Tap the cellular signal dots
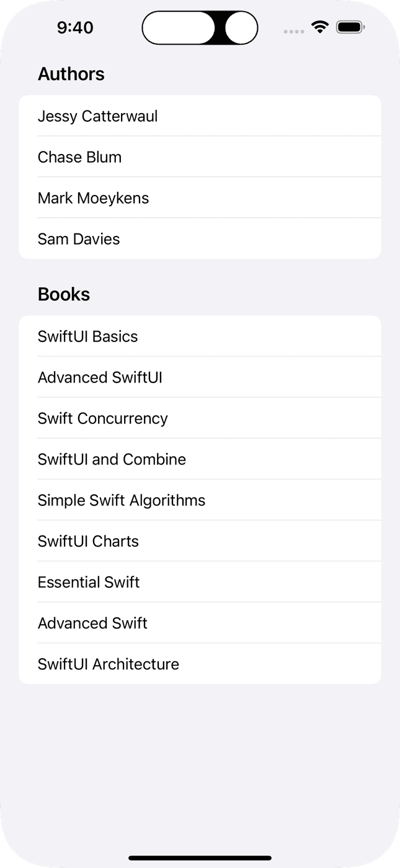The height and width of the screenshot is (868, 400). (294, 31)
